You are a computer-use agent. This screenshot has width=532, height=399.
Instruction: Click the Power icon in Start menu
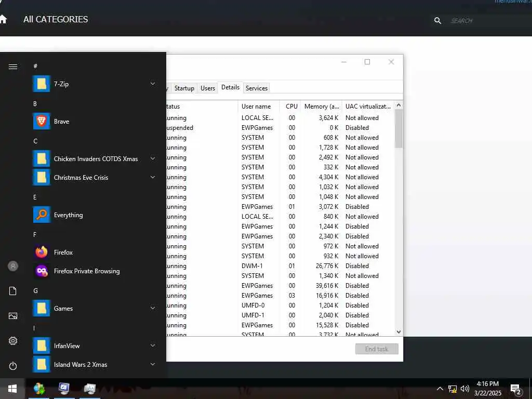click(13, 366)
